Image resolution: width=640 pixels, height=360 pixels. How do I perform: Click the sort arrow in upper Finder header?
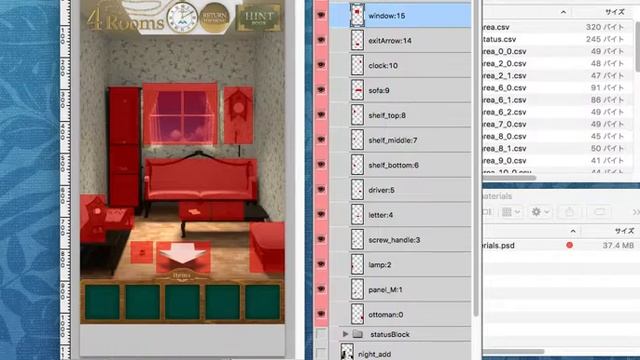pos(563,12)
